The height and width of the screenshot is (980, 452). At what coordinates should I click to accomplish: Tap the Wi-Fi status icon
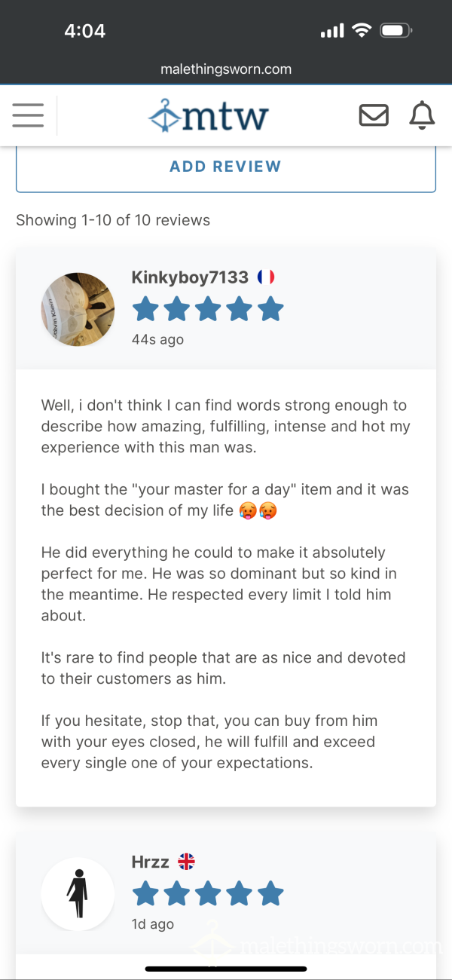pos(362,31)
